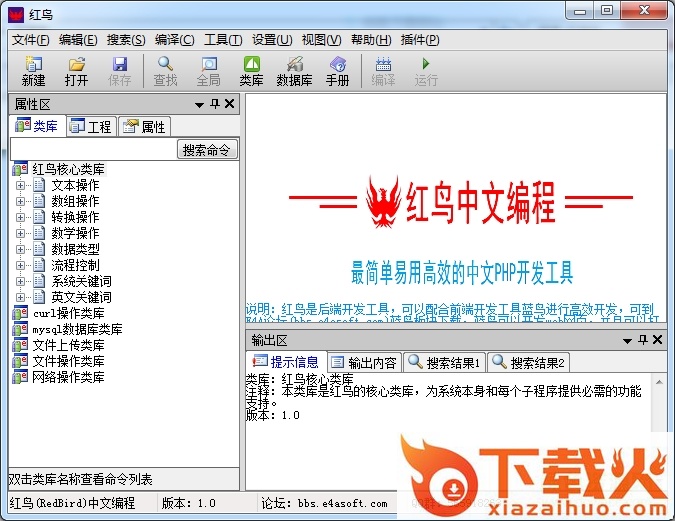Open the 属性区 panel dropdown arrow
The height and width of the screenshot is (521, 675).
199,105
